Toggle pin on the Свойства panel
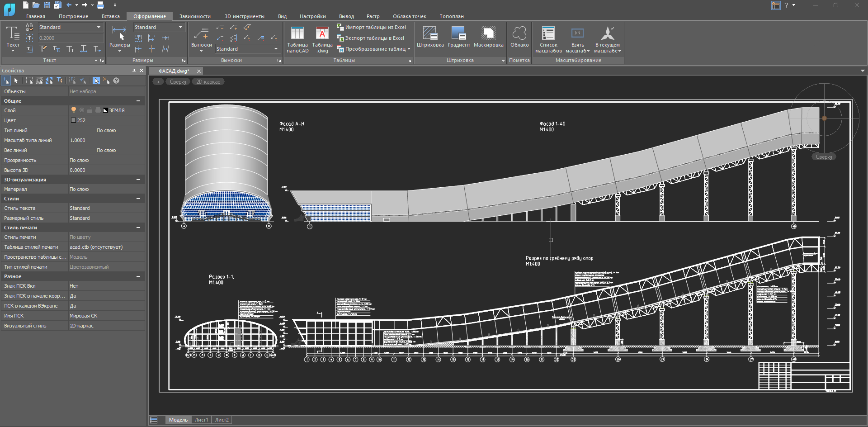Viewport: 868px width, 427px height. [134, 71]
